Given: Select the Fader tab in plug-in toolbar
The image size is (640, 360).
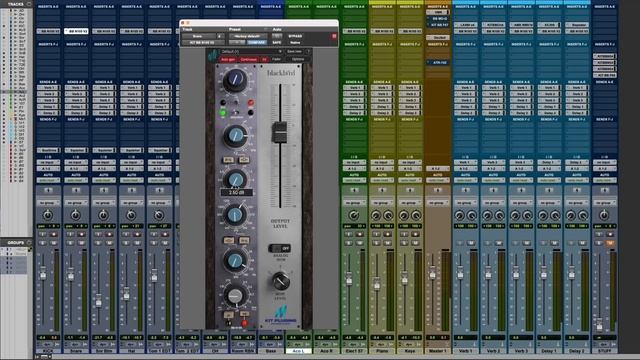Looking at the screenshot, I should point(276,59).
